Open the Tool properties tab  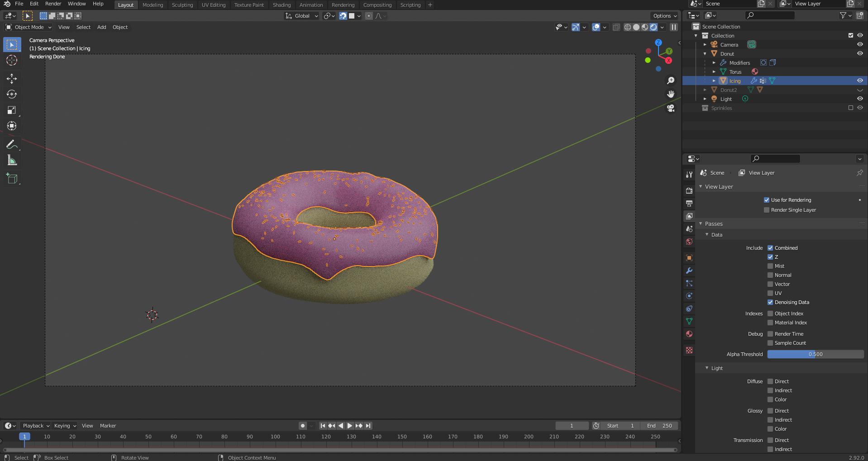[689, 174]
